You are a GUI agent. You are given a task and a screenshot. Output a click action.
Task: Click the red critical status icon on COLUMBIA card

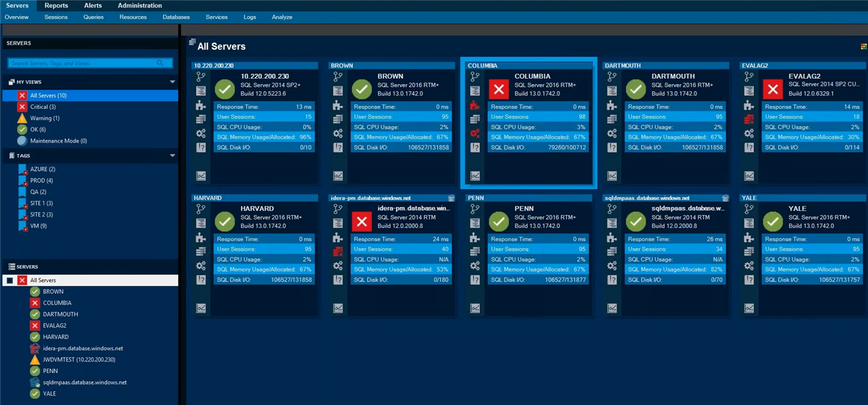coord(499,89)
